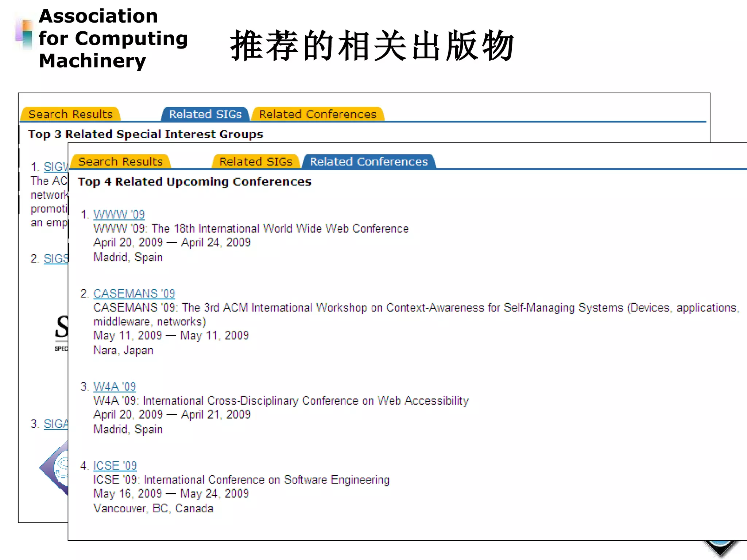Select the blue highlighted Related SIGs tab
The width and height of the screenshot is (747, 560).
[205, 114]
